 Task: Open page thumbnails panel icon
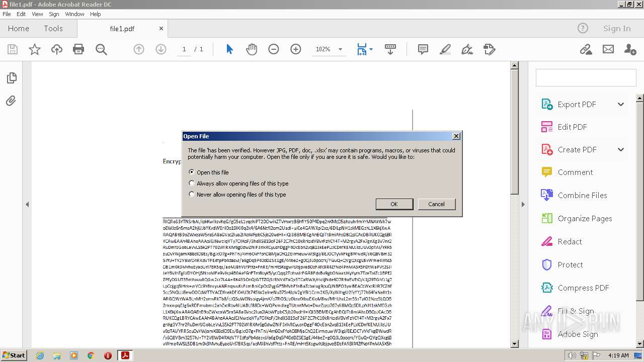tap(11, 78)
